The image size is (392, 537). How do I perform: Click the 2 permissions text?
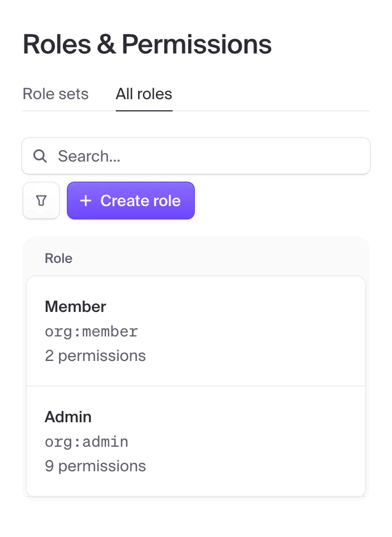(x=95, y=356)
